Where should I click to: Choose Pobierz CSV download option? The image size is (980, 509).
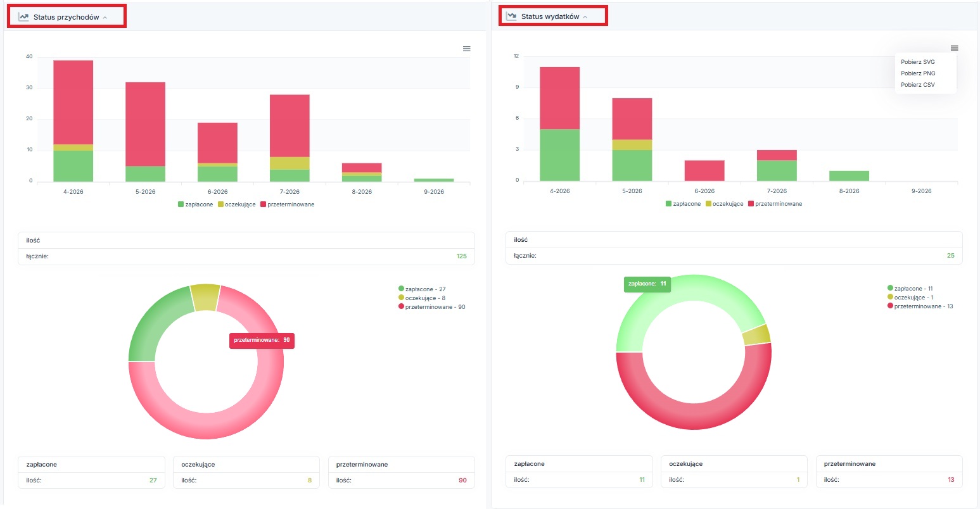tap(917, 85)
